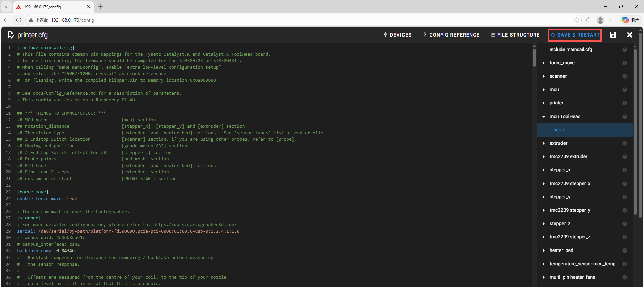
Task: Click help icon next to scanner section
Action: pyautogui.click(x=624, y=76)
